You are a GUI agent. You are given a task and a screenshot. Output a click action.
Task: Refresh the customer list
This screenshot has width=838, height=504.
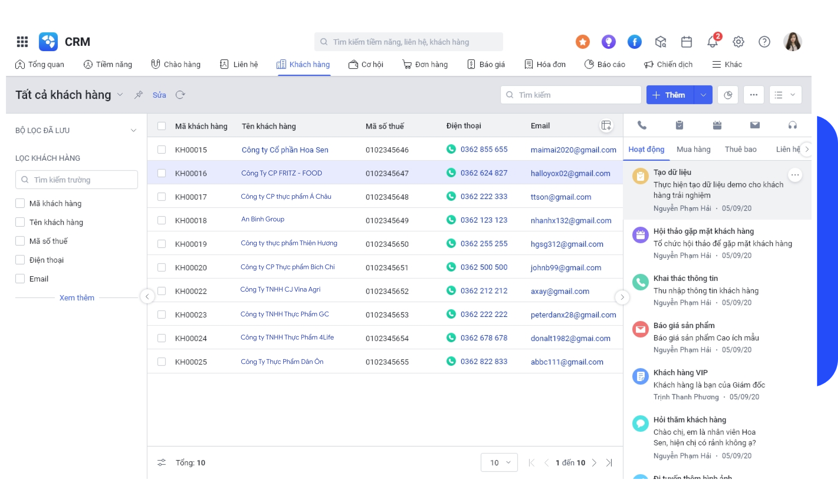click(x=180, y=95)
